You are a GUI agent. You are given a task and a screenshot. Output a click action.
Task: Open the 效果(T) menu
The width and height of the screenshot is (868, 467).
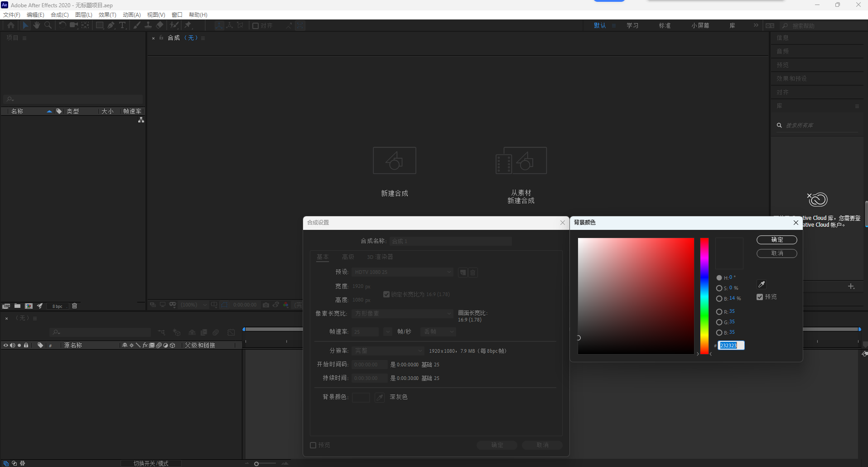(107, 15)
